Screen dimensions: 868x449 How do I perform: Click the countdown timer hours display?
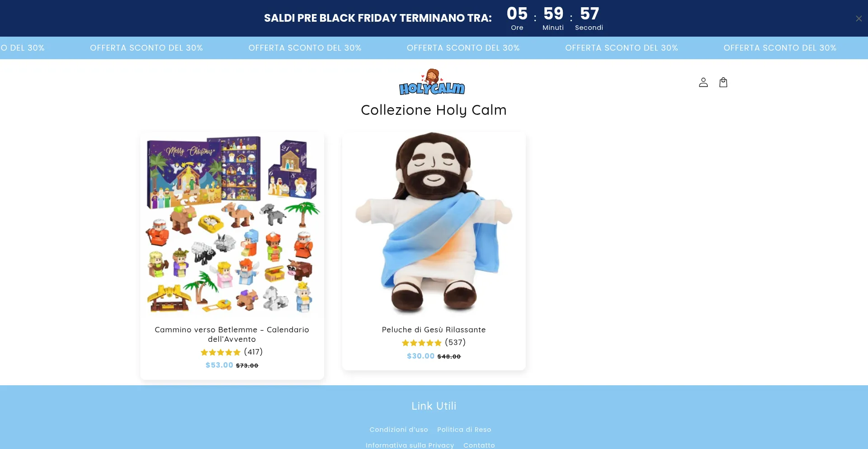[x=517, y=18]
